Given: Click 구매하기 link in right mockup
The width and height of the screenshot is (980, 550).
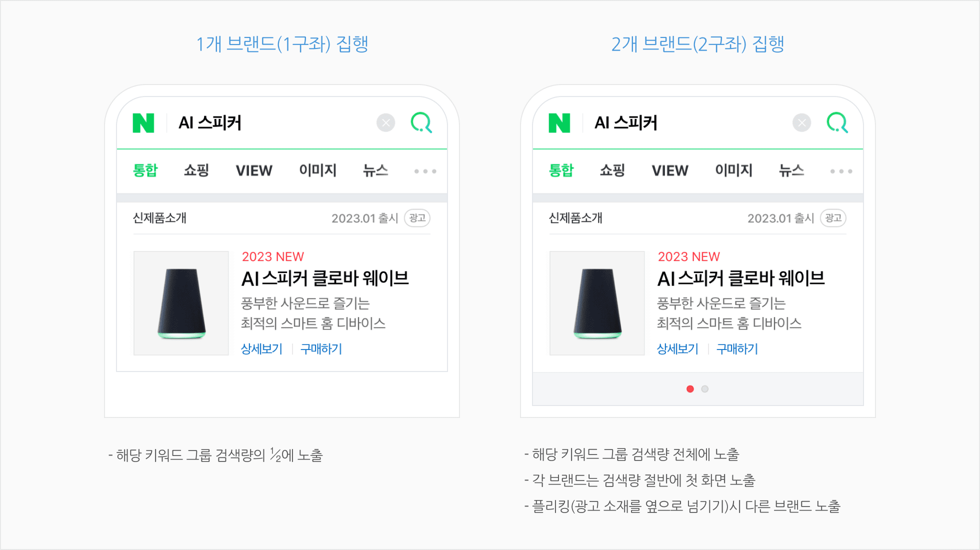Looking at the screenshot, I should (737, 349).
